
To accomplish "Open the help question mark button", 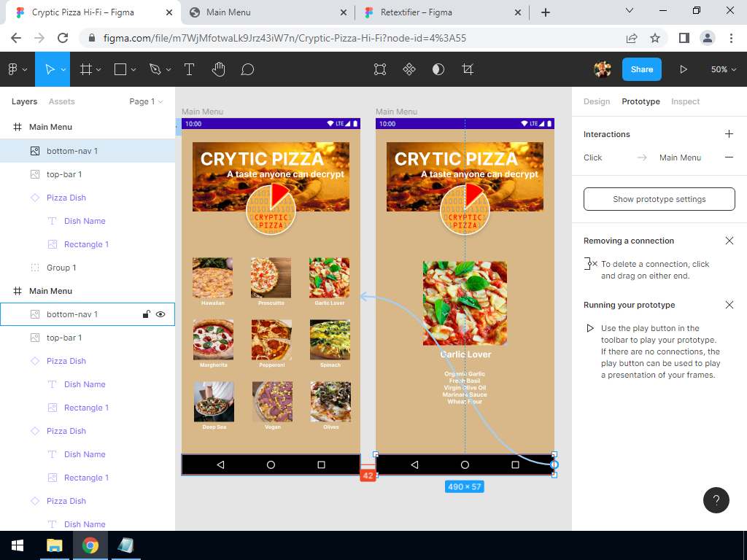I will 716,500.
